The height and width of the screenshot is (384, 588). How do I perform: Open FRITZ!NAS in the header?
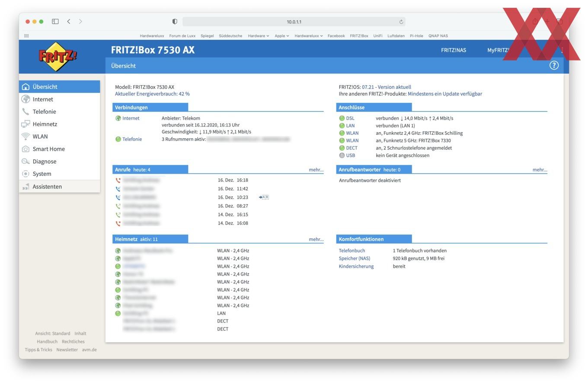(x=454, y=50)
